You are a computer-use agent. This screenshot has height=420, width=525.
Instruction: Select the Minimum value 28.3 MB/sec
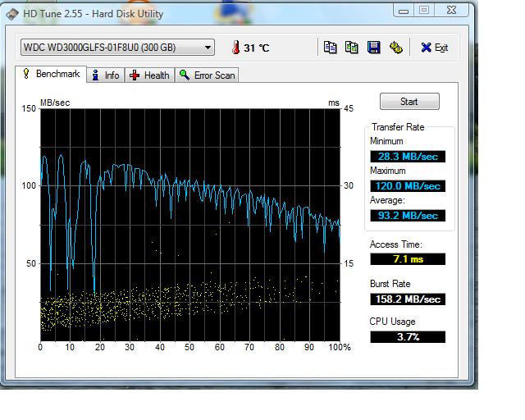coord(408,157)
